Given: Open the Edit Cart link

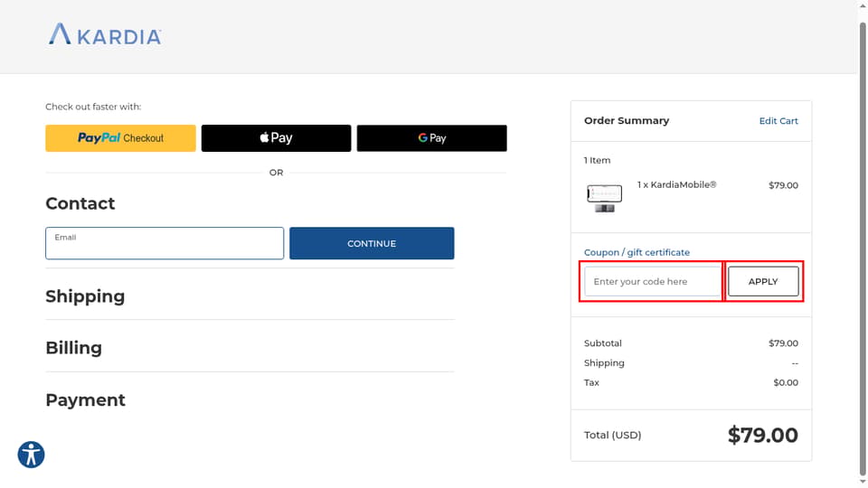Looking at the screenshot, I should pyautogui.click(x=778, y=121).
